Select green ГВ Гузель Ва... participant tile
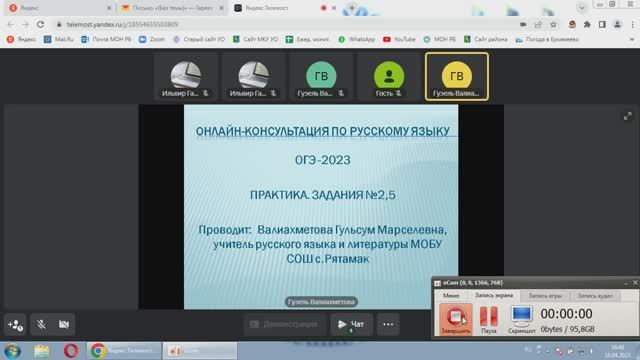The image size is (640, 360). tap(321, 77)
